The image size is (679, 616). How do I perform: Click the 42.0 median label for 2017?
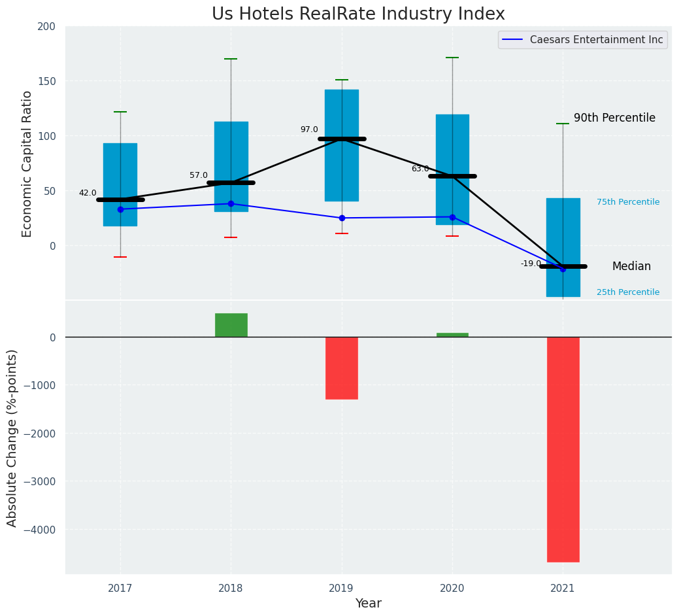tap(88, 193)
